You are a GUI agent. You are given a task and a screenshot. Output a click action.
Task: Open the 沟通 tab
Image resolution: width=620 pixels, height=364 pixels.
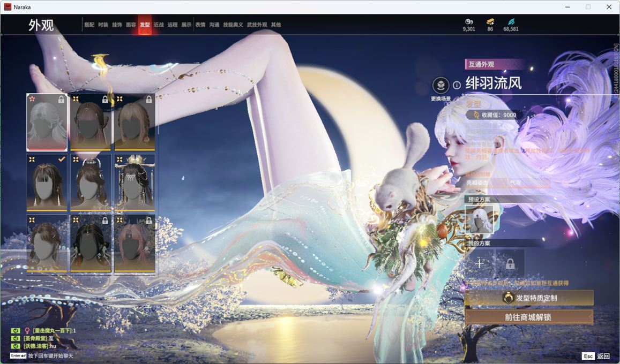214,25
